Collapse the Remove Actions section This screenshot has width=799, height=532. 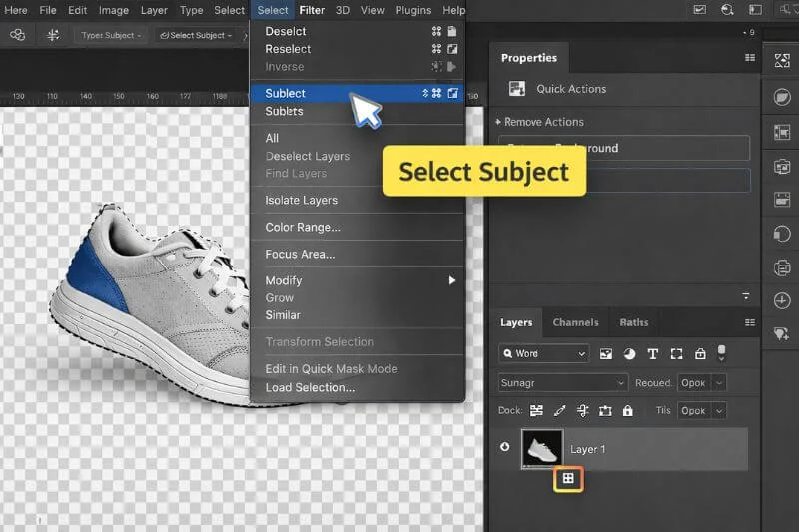tap(497, 122)
